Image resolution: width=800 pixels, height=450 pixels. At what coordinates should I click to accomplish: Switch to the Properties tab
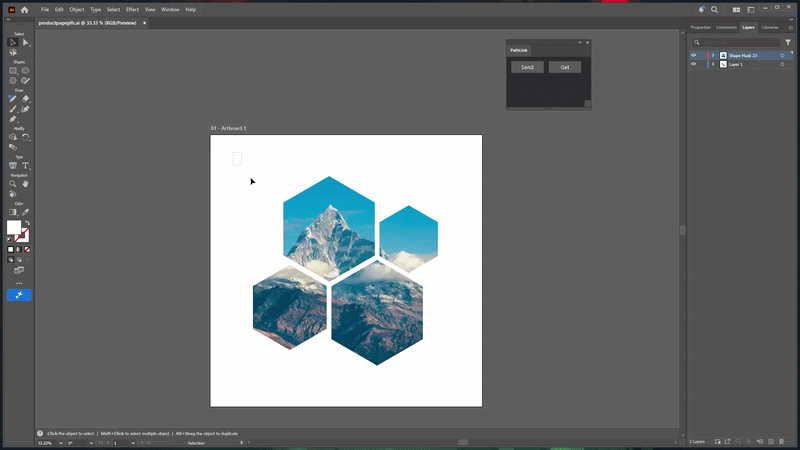click(x=700, y=28)
